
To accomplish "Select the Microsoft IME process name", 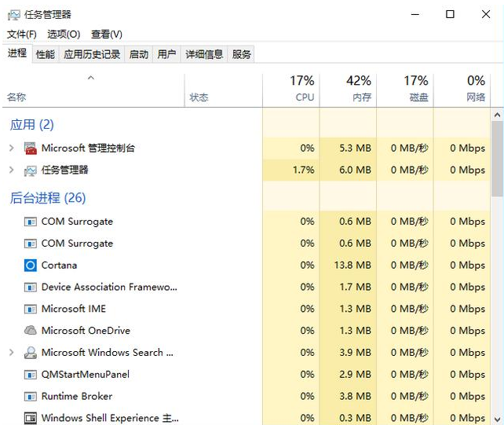I will click(74, 309).
